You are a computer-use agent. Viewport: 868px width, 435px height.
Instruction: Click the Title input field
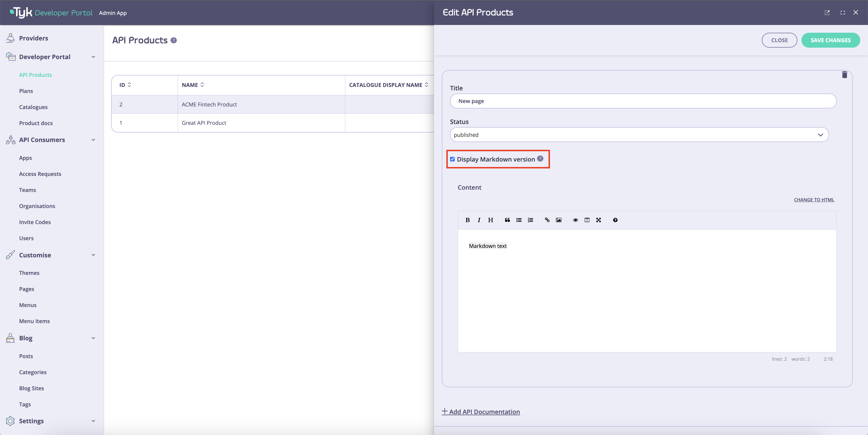pos(643,101)
